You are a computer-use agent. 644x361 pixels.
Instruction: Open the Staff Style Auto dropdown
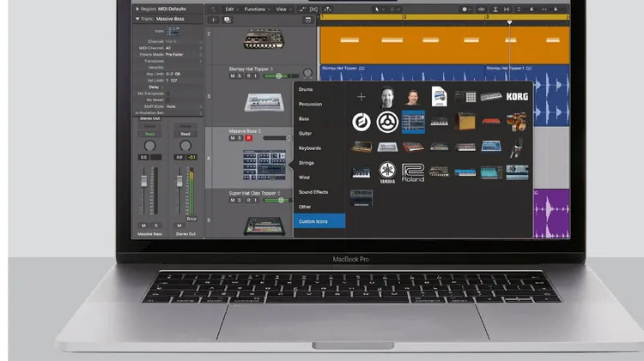(183, 106)
